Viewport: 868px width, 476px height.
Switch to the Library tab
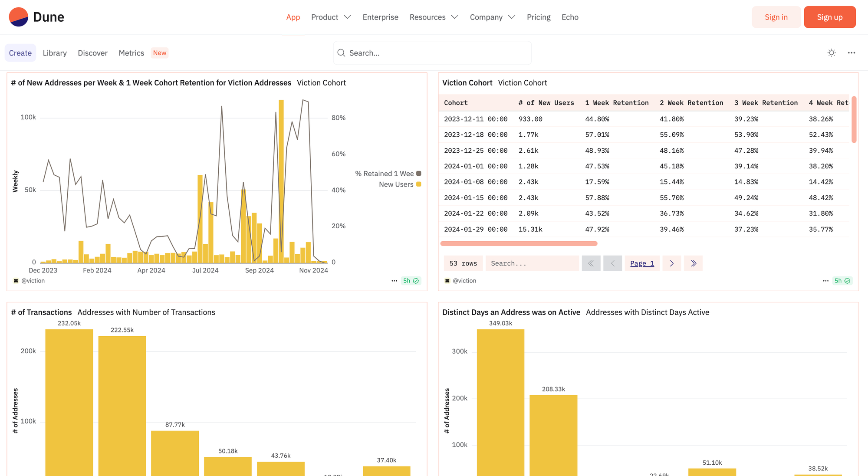(55, 53)
